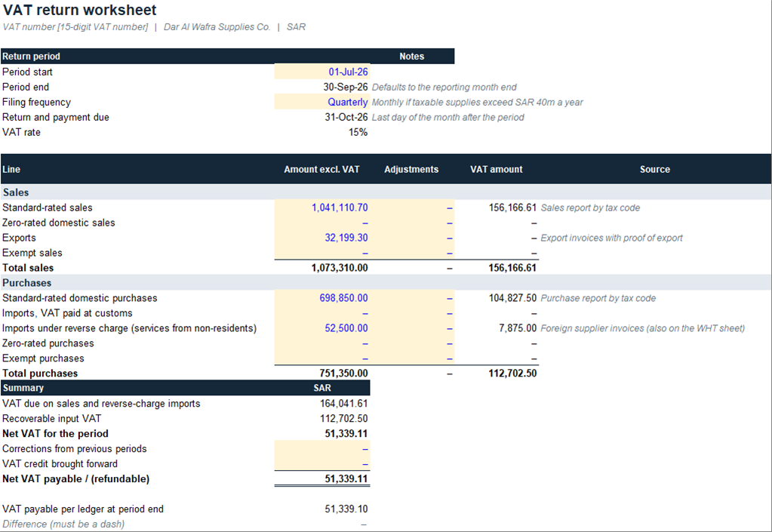Select the Zero-rated domestic sales amount cell
The height and width of the screenshot is (532, 772).
[x=322, y=223]
